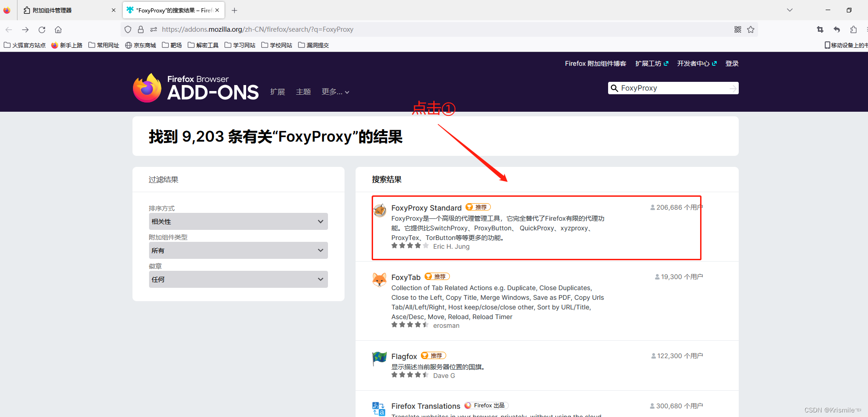This screenshot has width=868, height=417.
Task: Open the 新手上路 bookmark
Action: pyautogui.click(x=67, y=45)
